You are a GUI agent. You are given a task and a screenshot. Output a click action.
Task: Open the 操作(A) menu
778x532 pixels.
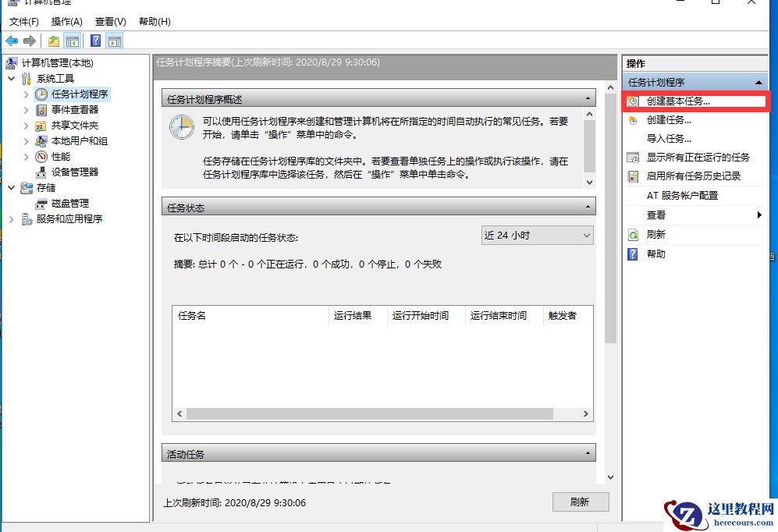pyautogui.click(x=67, y=22)
